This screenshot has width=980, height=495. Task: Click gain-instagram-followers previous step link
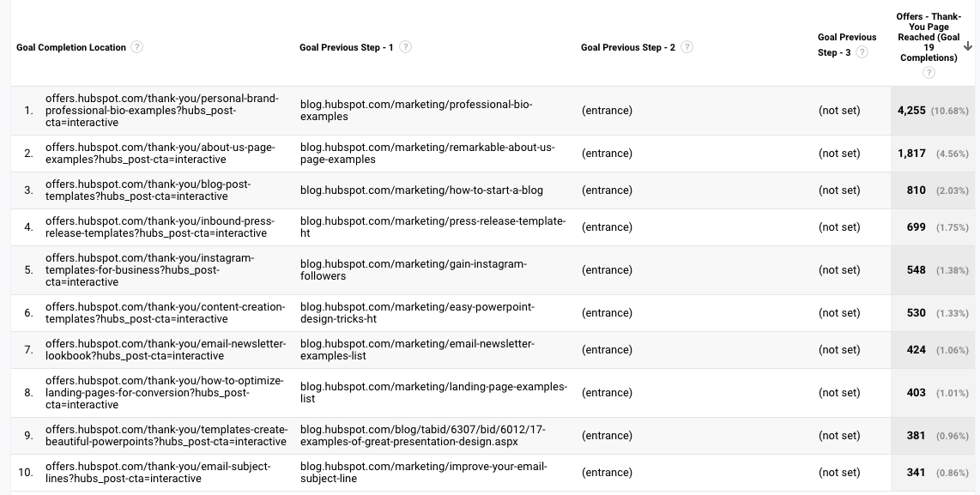(414, 270)
